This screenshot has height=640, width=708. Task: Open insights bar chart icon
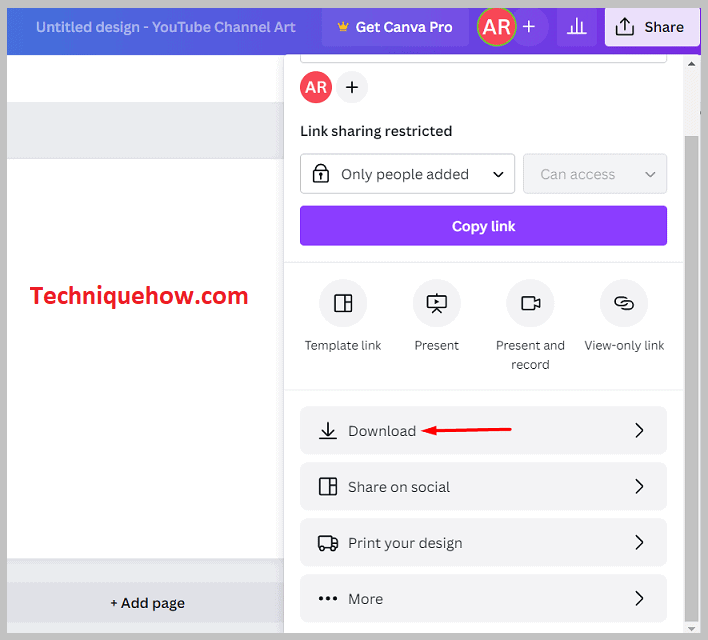577,27
